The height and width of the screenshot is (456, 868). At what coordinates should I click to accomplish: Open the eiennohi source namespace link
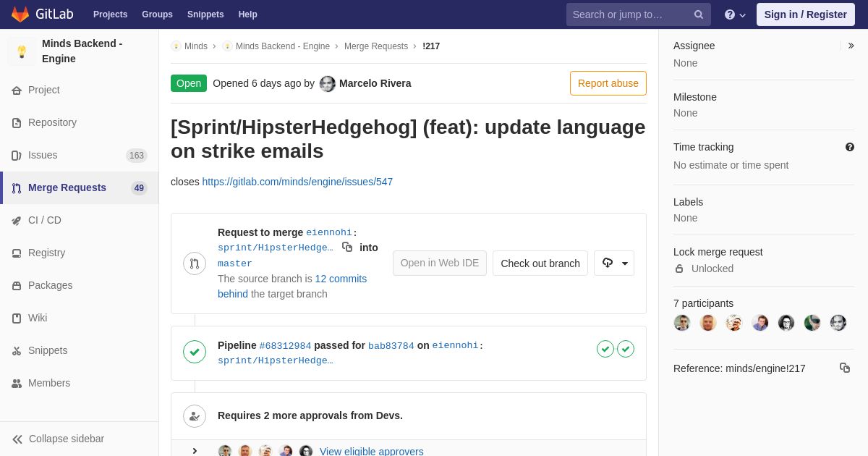329,232
